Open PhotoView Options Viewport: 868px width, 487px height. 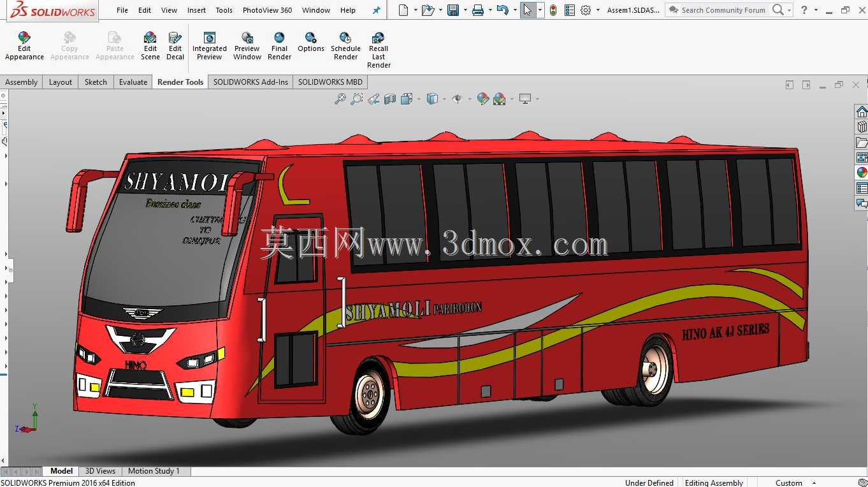point(311,43)
